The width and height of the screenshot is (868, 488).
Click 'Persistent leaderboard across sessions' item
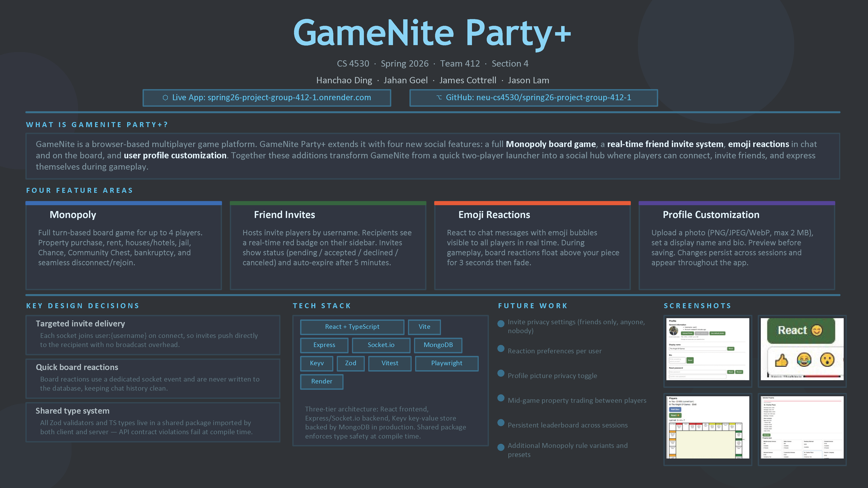568,425
